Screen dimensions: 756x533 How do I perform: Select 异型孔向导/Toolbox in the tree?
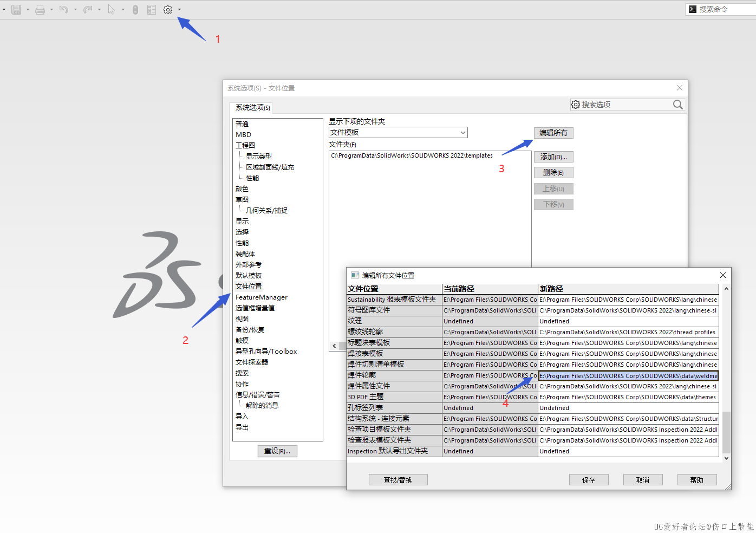[x=266, y=352]
